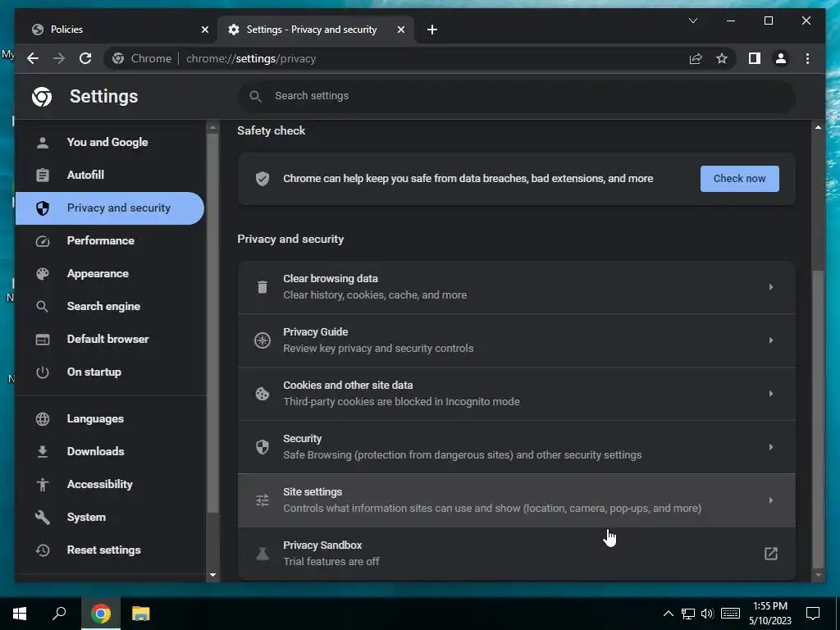Click the trash icon for Clear browsing data
The height and width of the screenshot is (630, 840).
262,287
